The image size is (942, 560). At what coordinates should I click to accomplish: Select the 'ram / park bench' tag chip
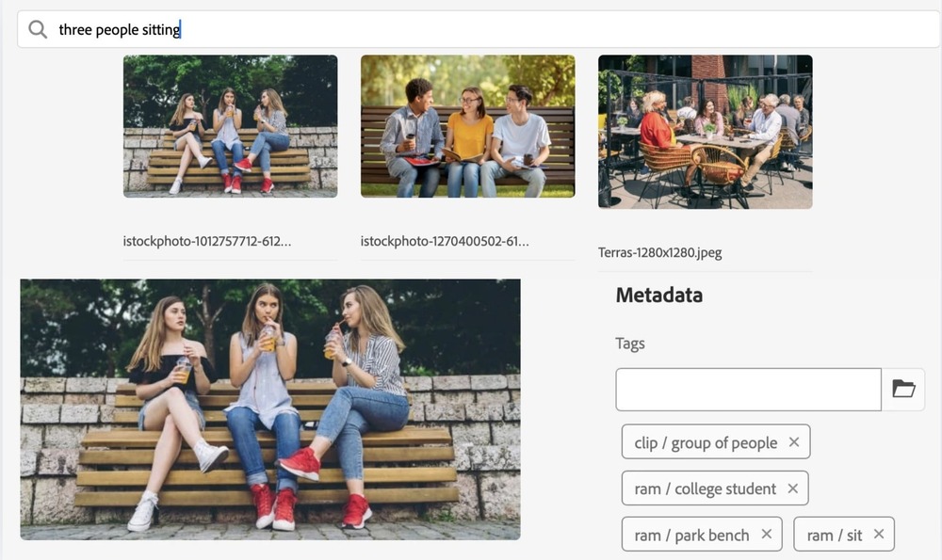tap(691, 535)
